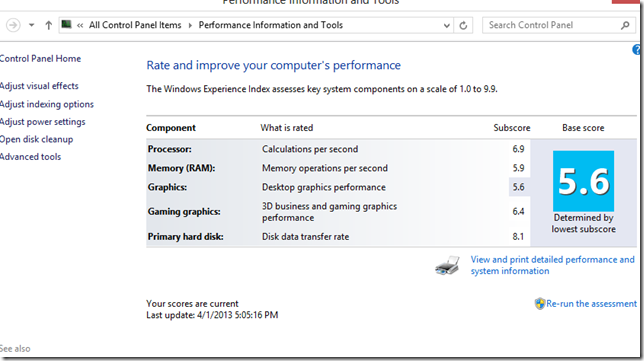Click the 'See also' label
Screen dimensions: 644x361
click(x=15, y=349)
